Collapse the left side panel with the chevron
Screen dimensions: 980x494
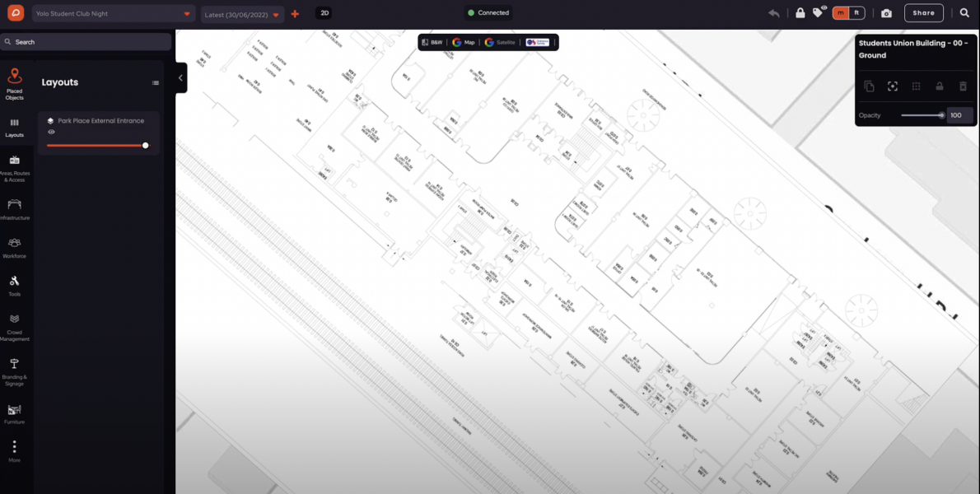point(180,78)
